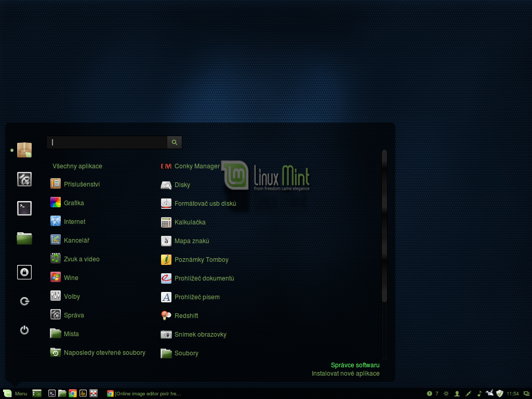The height and width of the screenshot is (399, 532).
Task: Open the user applet in the system tray
Action: pyautogui.click(x=457, y=394)
